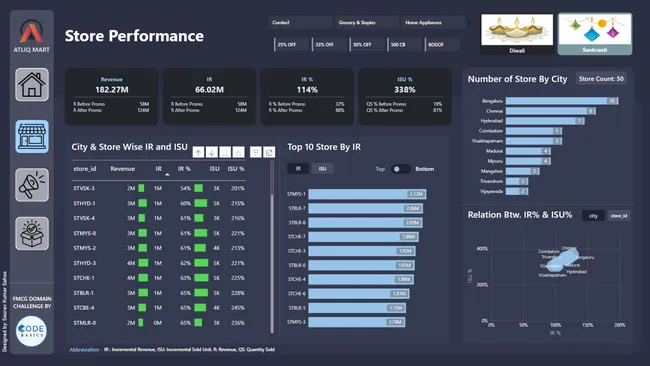Click the drill up arrow icon
Viewport: 650px width, 366px height.
pos(199,153)
